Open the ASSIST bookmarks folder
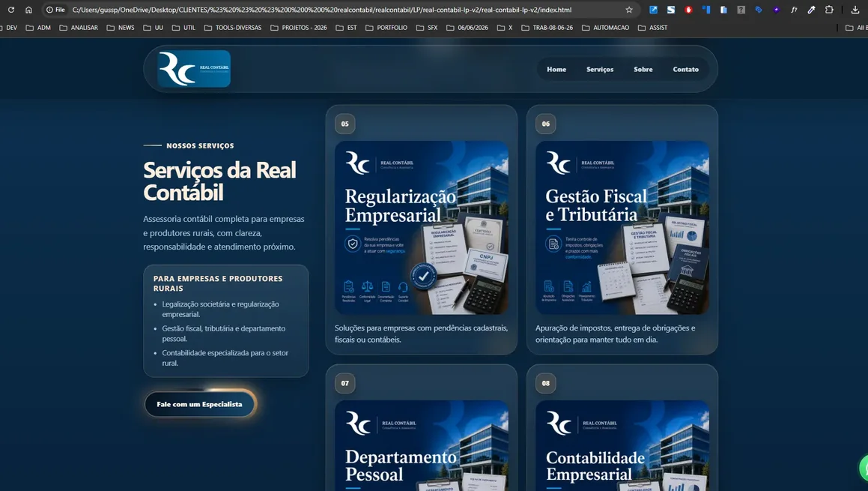The image size is (868, 491). coord(652,28)
